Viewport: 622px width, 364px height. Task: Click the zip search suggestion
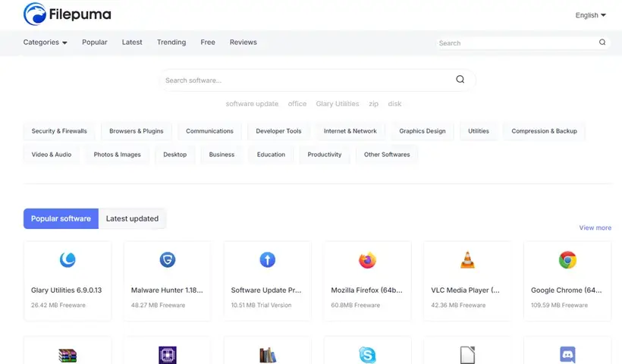point(374,103)
